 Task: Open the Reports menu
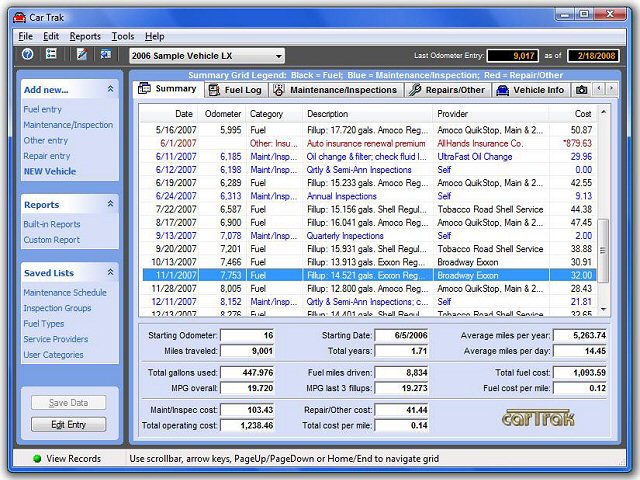[x=85, y=36]
